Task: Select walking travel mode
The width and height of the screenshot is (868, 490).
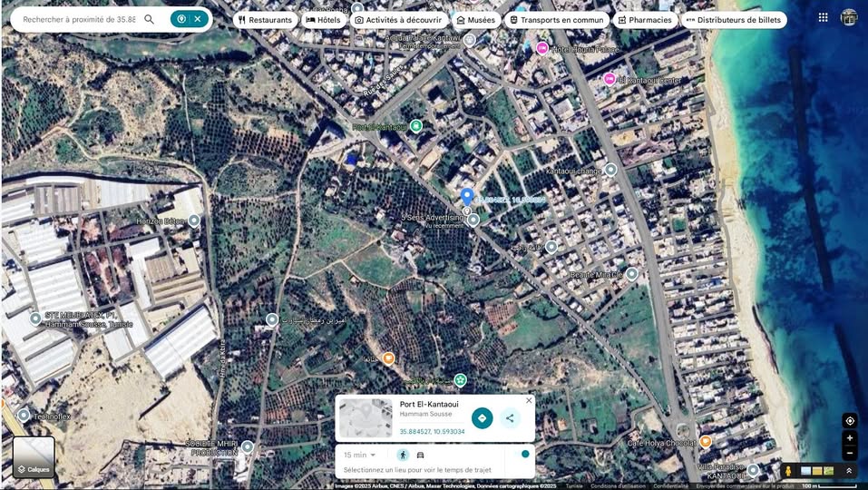Action: click(x=403, y=455)
